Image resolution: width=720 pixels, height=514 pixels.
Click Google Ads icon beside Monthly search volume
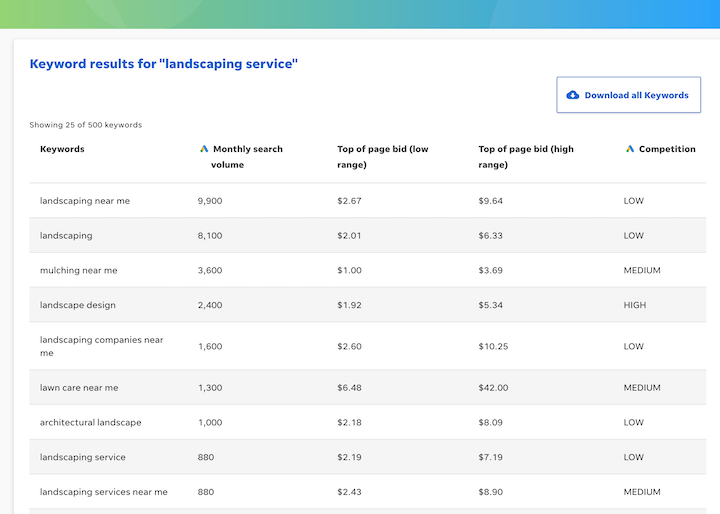[204, 149]
